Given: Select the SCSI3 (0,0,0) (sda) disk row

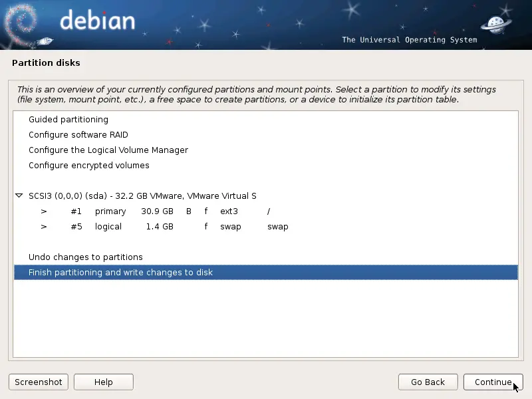Looking at the screenshot, I should click(x=265, y=196).
